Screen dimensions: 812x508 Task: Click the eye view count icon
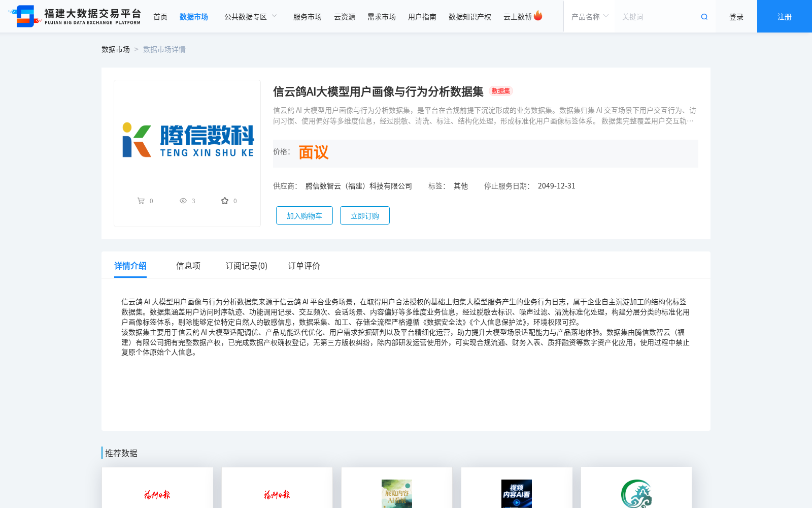[x=183, y=201]
